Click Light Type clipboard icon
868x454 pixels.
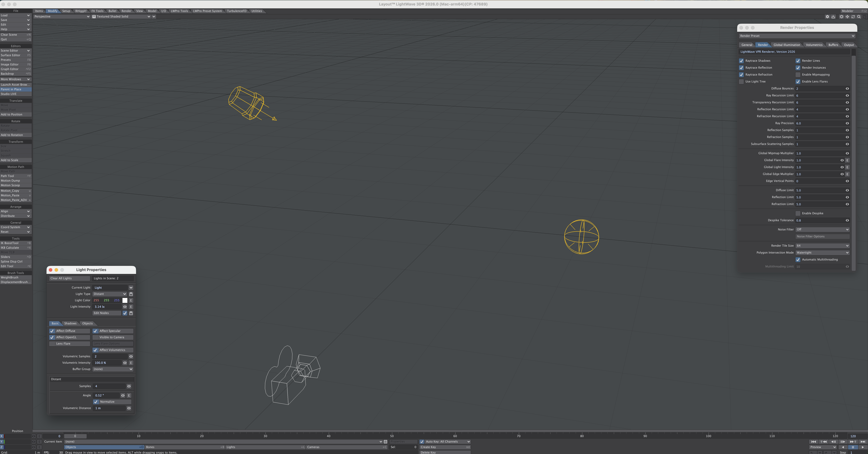pyautogui.click(x=131, y=294)
